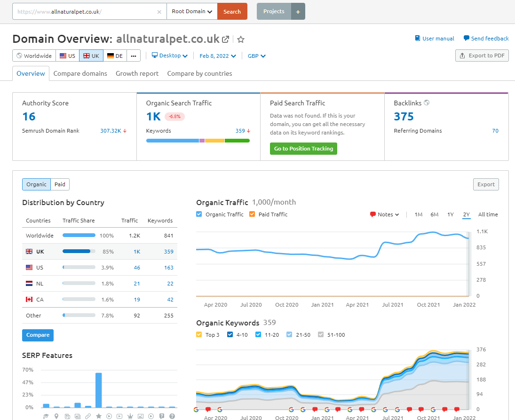This screenshot has width=515, height=420.
Task: Click the Go to Position Tracking button
Action: [x=303, y=149]
